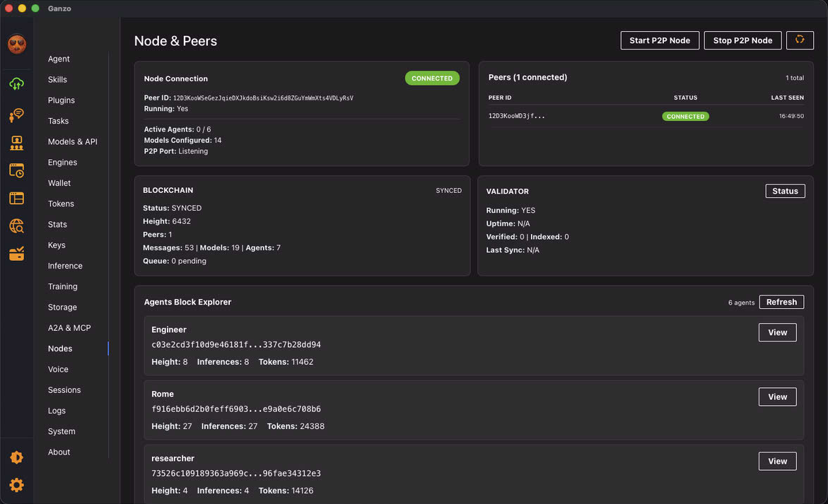Image resolution: width=828 pixels, height=504 pixels.
Task: Open the Agent menu item
Action: coord(59,59)
